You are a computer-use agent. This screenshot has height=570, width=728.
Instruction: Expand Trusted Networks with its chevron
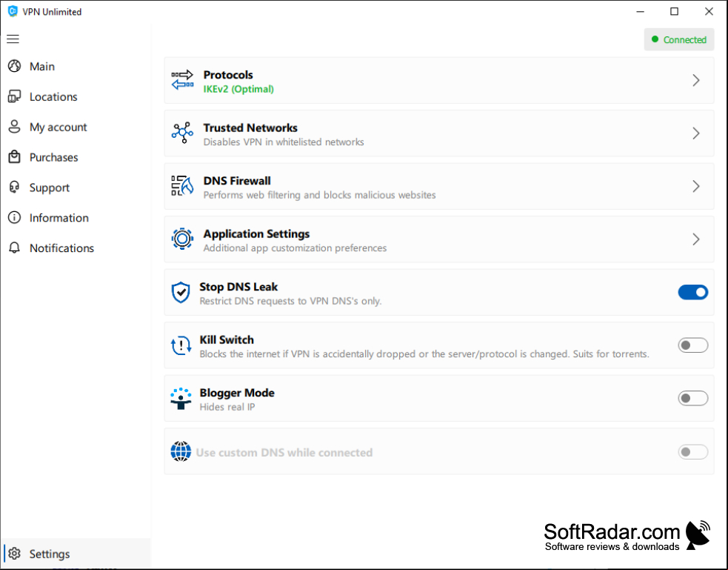click(696, 133)
